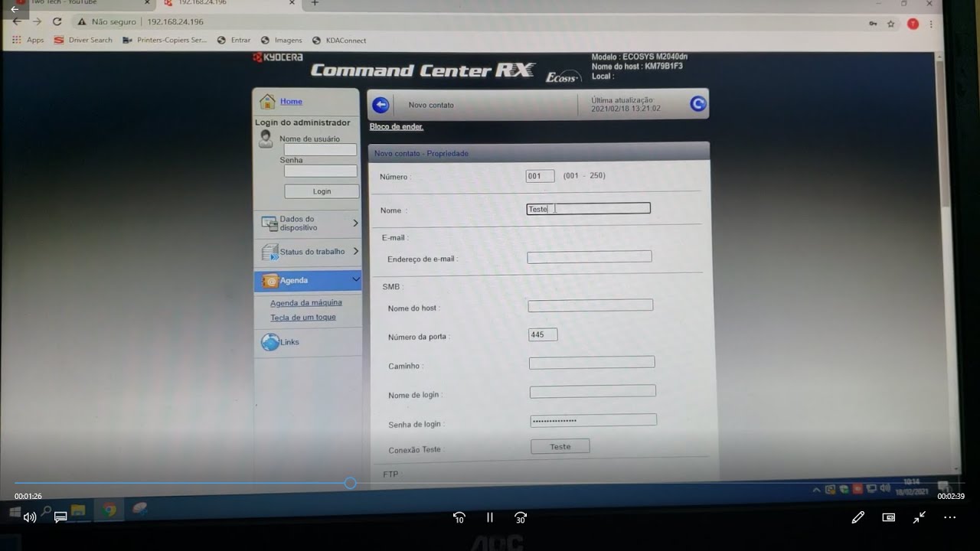Skip forward 30 seconds
The width and height of the screenshot is (980, 551).
tap(521, 517)
